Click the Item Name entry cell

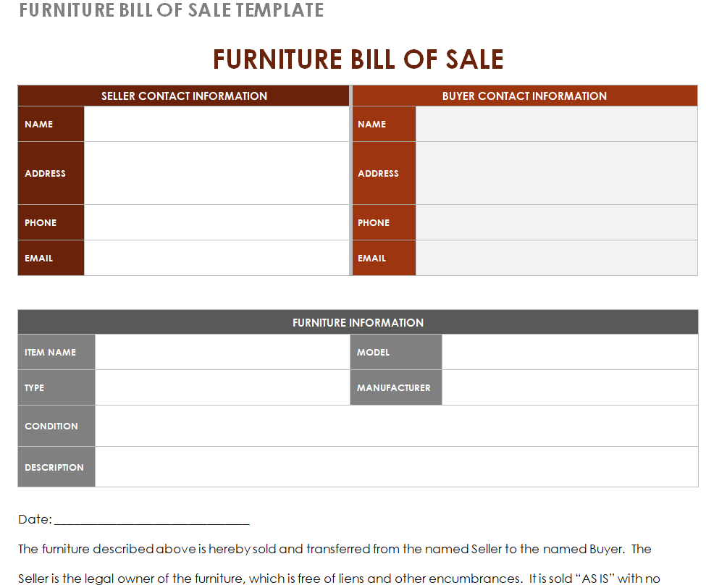pyautogui.click(x=222, y=352)
